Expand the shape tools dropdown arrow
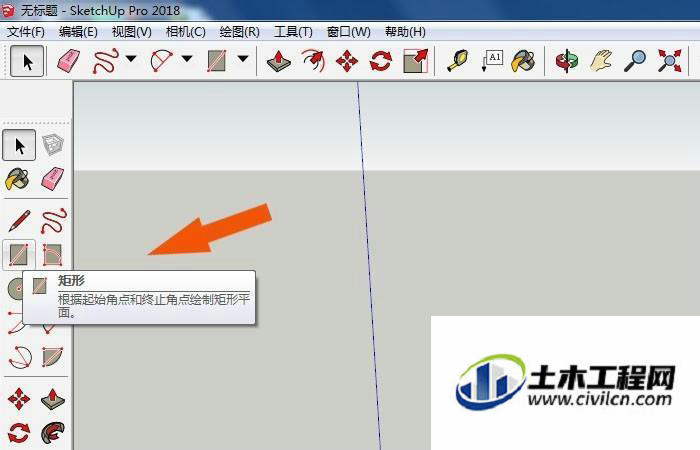The image size is (700, 450). 243,58
